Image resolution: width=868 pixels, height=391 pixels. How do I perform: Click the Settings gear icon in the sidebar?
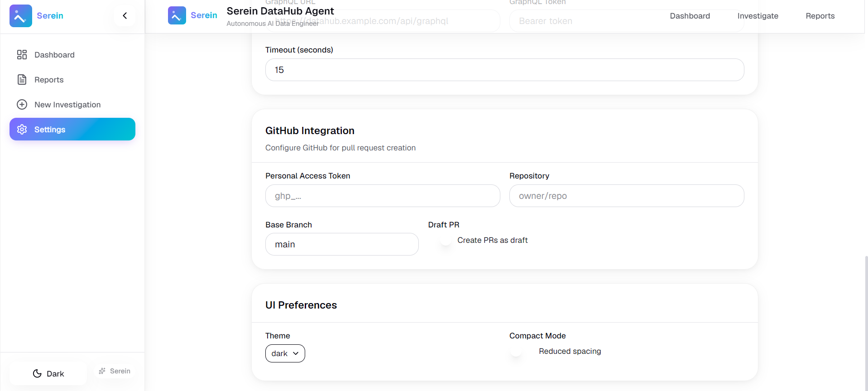pos(22,130)
